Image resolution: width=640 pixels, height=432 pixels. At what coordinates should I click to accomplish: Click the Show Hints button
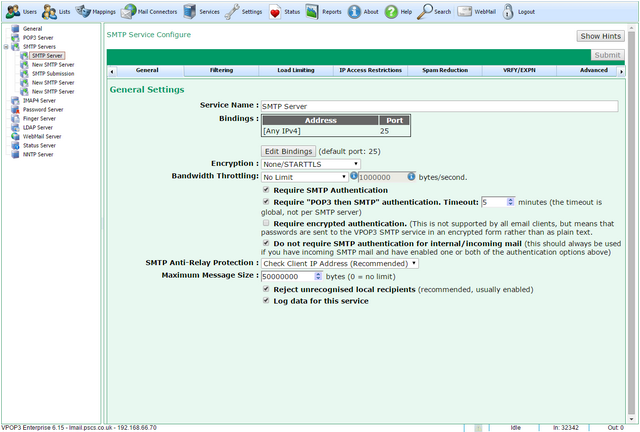pyautogui.click(x=600, y=36)
